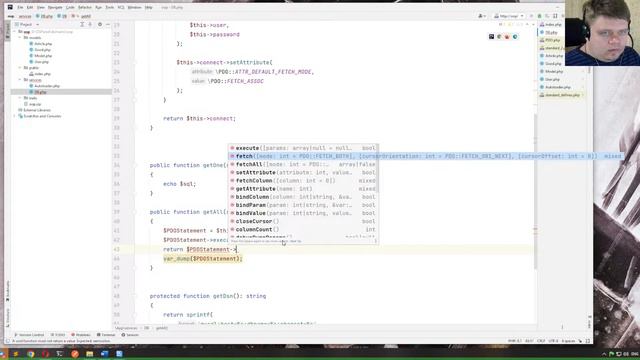Choose bindParam in the autocomplete popup
This screenshot has height=360, width=640.
tap(303, 205)
